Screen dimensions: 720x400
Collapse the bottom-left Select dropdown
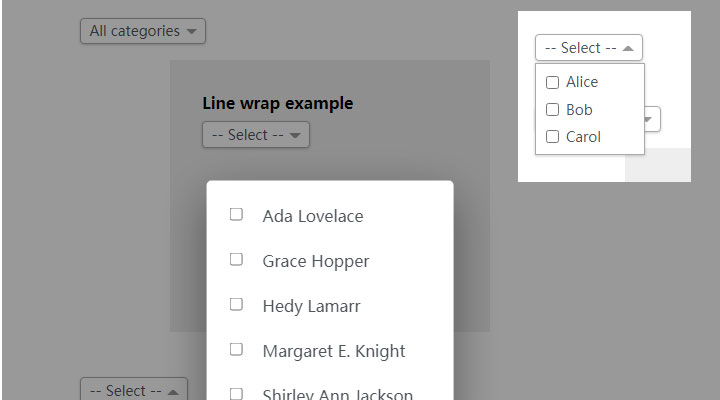pyautogui.click(x=134, y=389)
